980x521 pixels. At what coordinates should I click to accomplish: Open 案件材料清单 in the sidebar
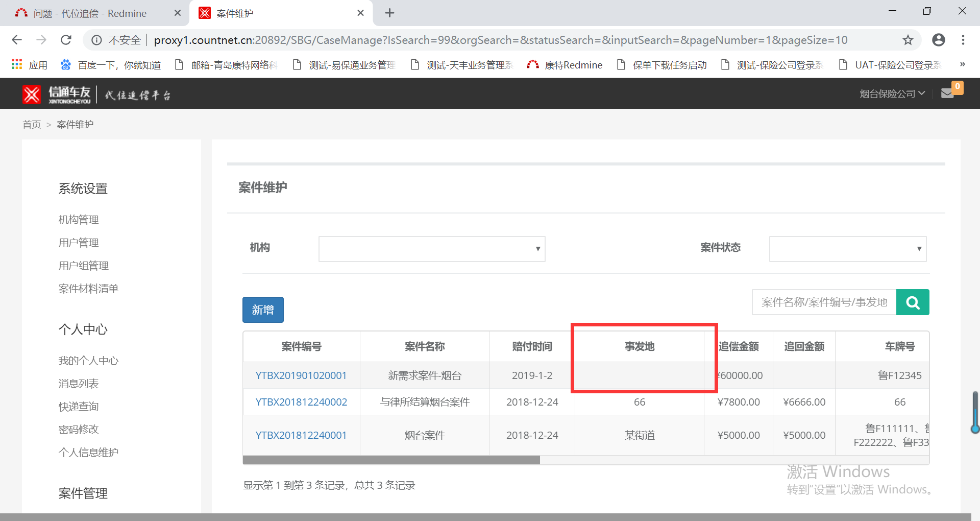(x=88, y=289)
